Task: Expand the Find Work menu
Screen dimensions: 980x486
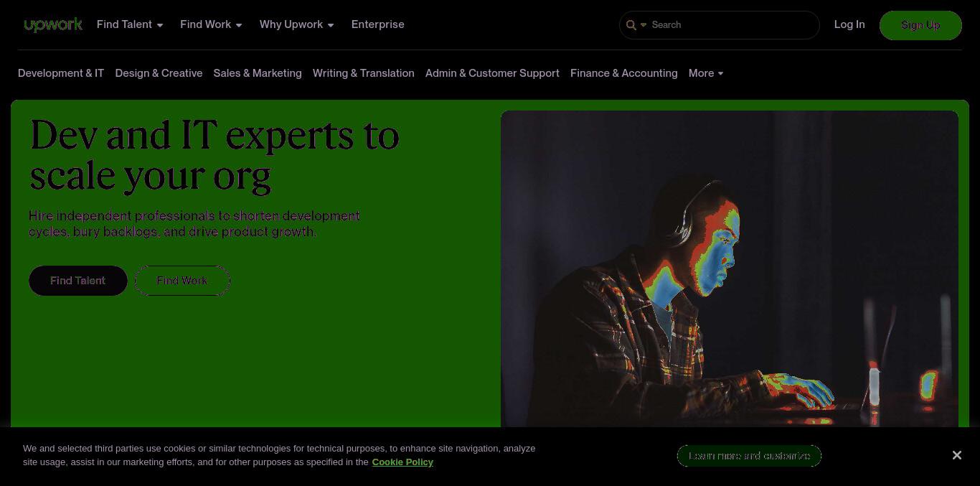Action: point(211,24)
